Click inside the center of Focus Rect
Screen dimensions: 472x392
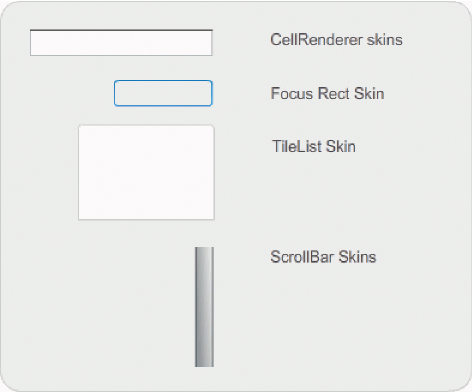click(163, 93)
